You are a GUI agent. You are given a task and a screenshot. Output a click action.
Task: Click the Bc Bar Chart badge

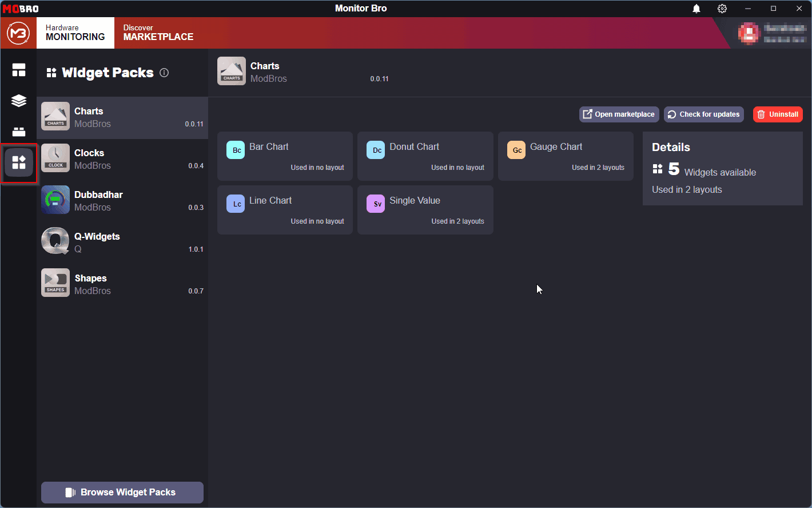[236, 150]
